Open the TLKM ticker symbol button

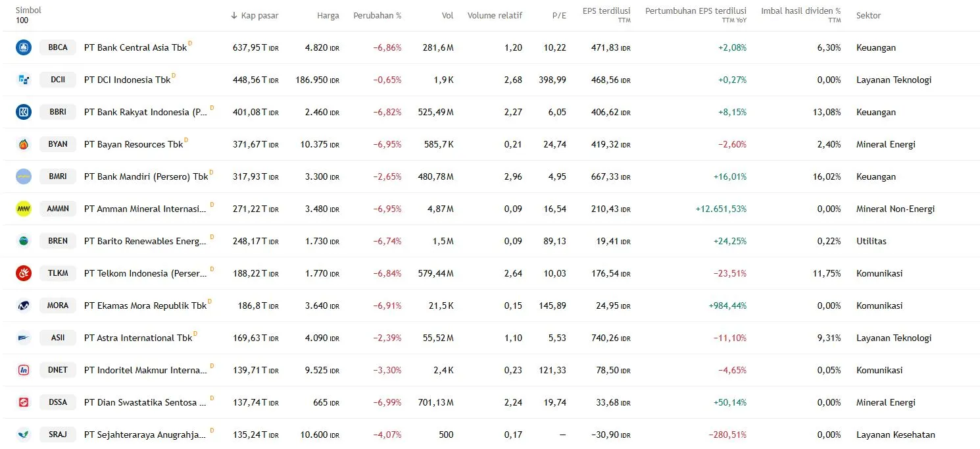click(58, 273)
